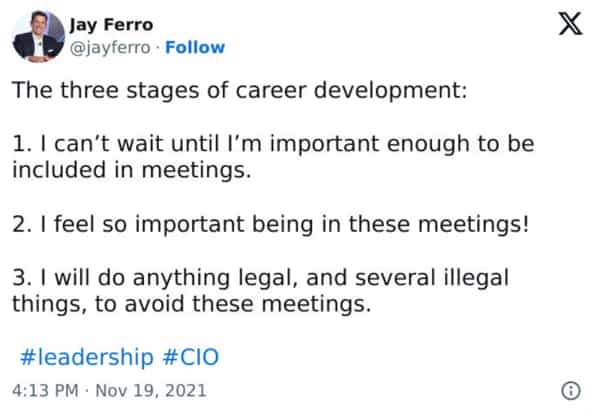Follow Jay Ferro via Follow link
The image size is (600, 409).
coord(195,47)
